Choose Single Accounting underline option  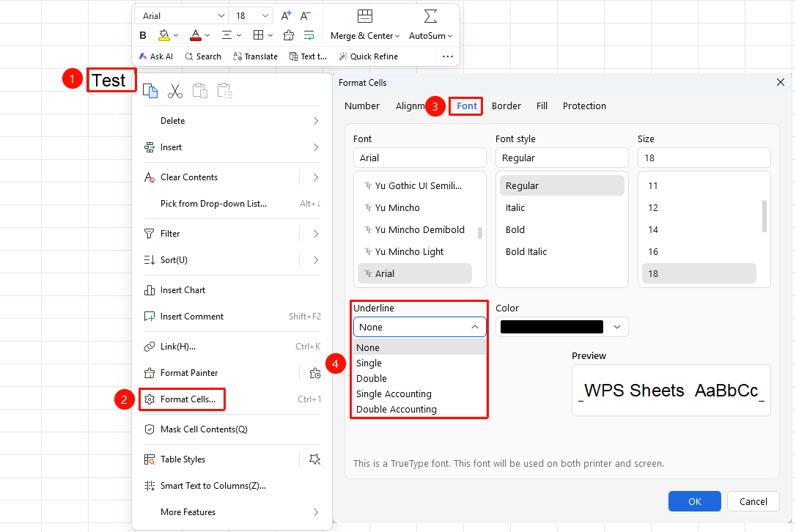(x=419, y=394)
